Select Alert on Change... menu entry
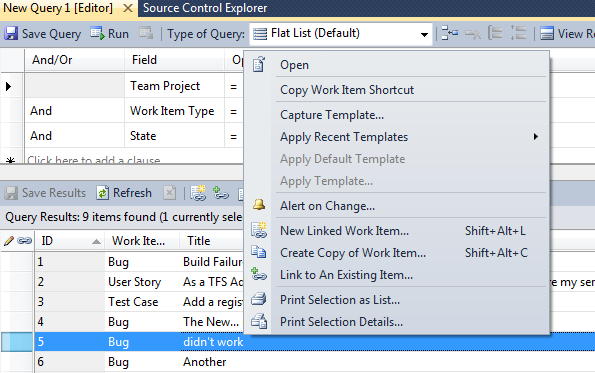Image resolution: width=595 pixels, height=373 pixels. (327, 206)
